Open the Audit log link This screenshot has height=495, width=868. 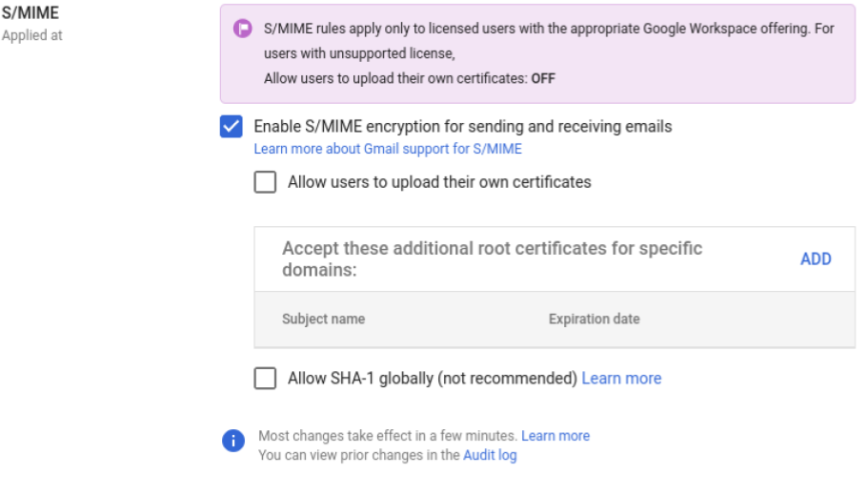coord(490,455)
